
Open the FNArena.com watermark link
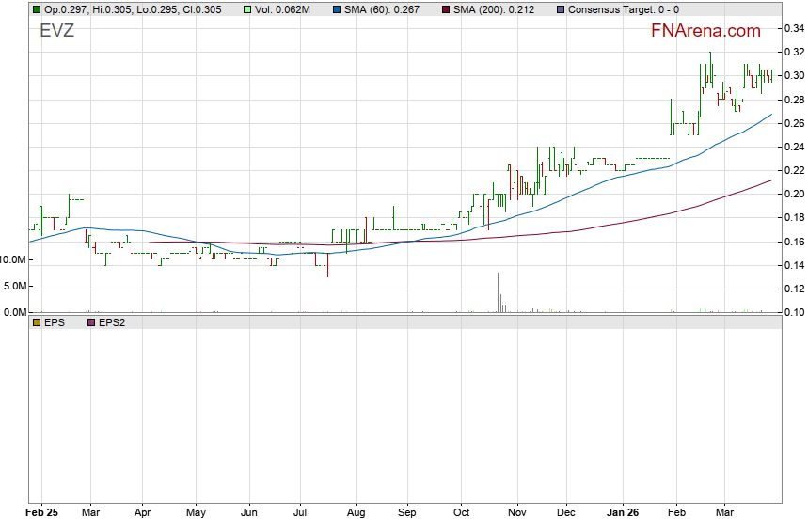[x=705, y=31]
